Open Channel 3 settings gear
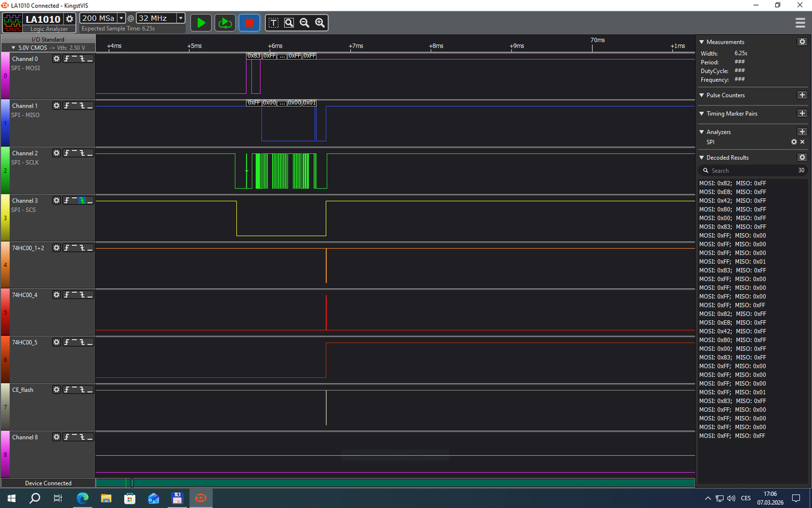 tap(56, 200)
